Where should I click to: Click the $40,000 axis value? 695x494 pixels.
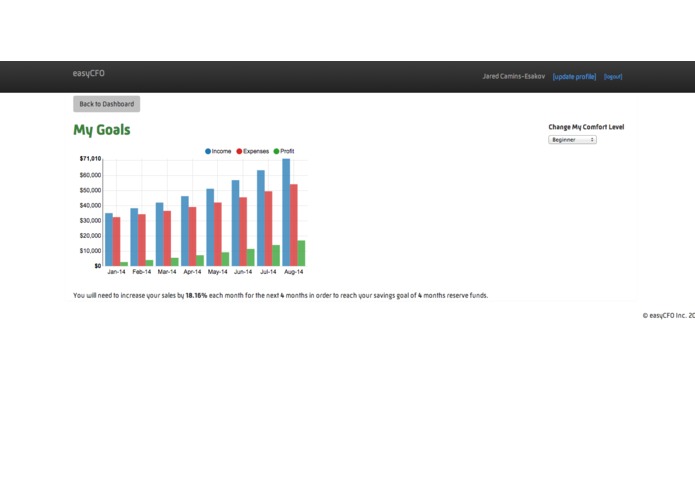click(x=90, y=206)
